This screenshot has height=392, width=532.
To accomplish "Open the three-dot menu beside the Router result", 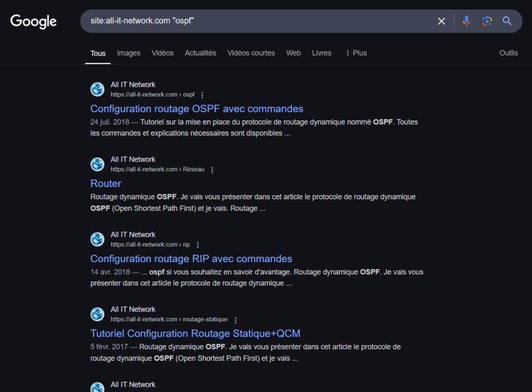I will tap(212, 170).
